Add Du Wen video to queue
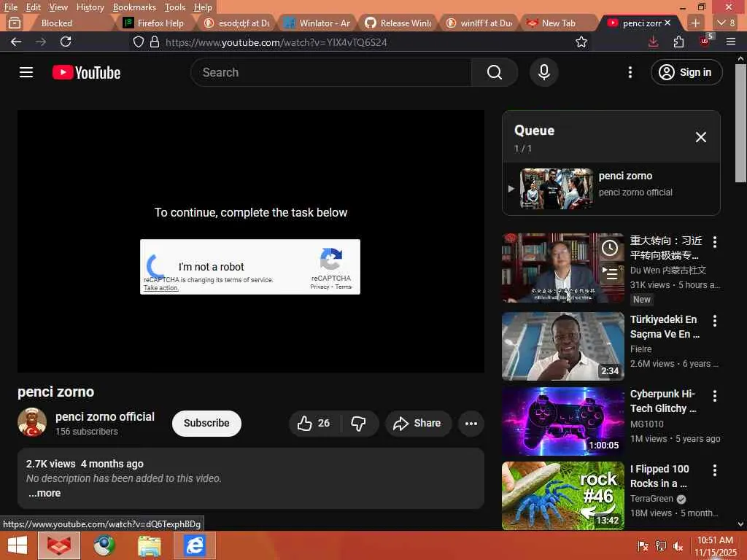Viewport: 747px width, 560px height. tap(610, 273)
